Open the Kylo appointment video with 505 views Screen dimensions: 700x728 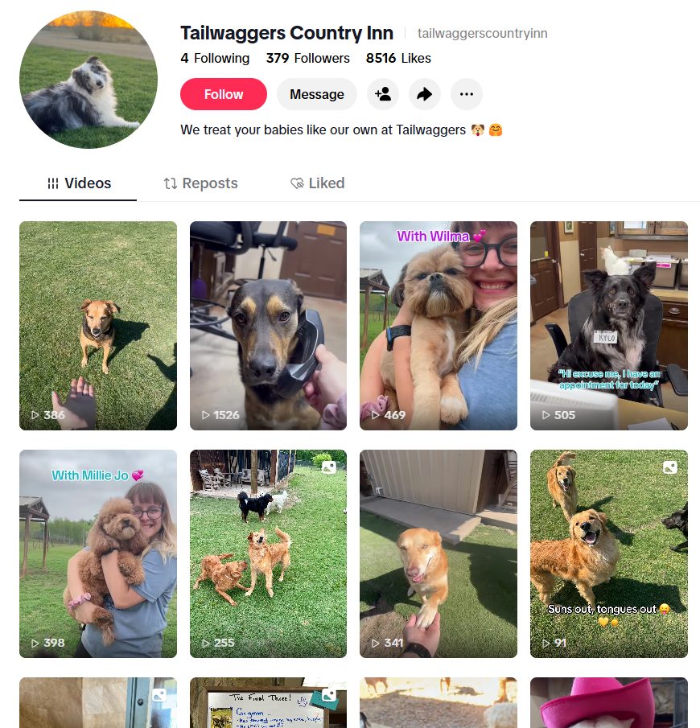point(608,326)
